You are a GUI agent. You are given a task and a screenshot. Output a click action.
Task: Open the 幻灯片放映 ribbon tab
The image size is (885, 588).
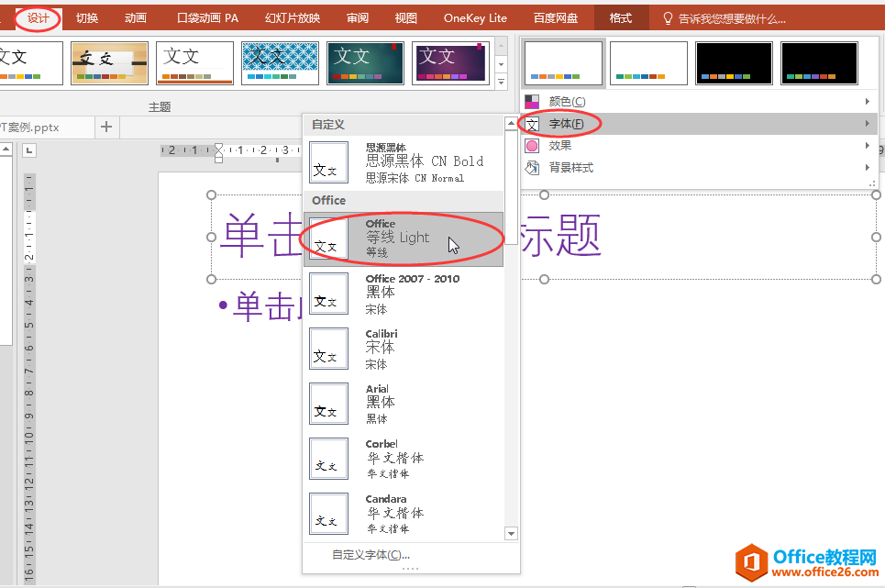click(291, 17)
